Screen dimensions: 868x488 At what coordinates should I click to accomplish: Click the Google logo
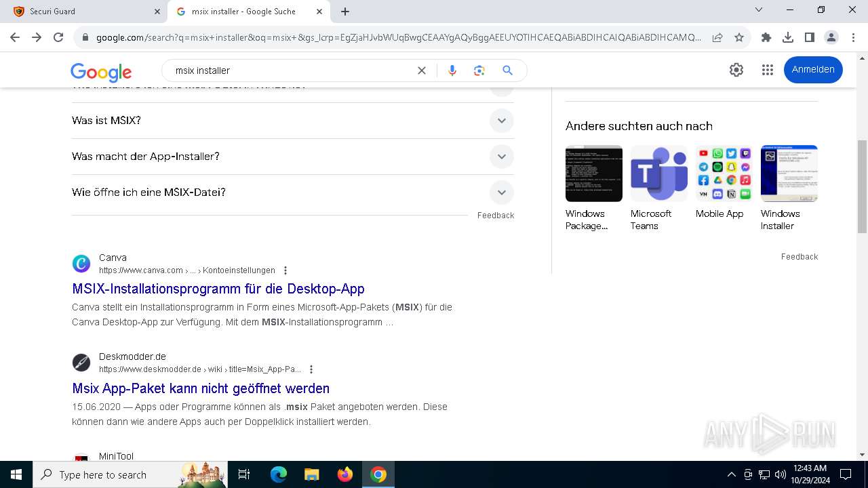tap(101, 72)
